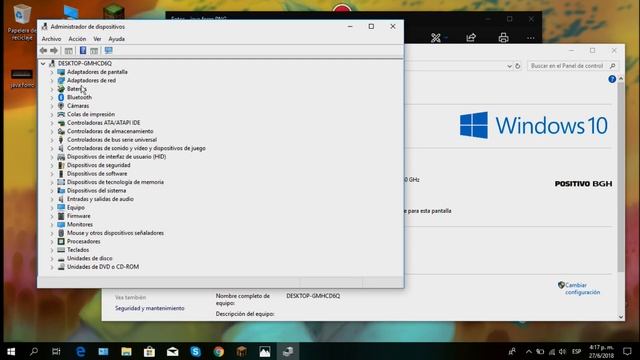Image resolution: width=640 pixels, height=360 pixels.
Task: Click the refresh icon in Control Panel address bar
Action: (x=518, y=66)
